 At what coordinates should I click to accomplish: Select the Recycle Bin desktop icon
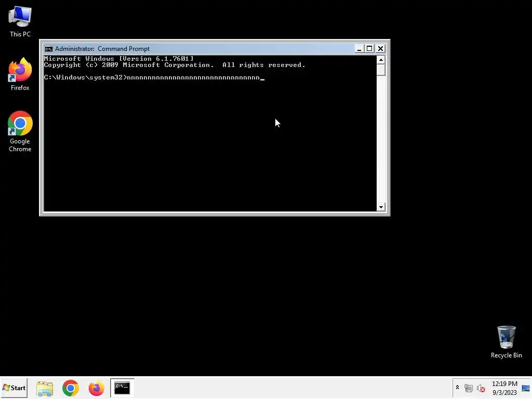pyautogui.click(x=506, y=342)
